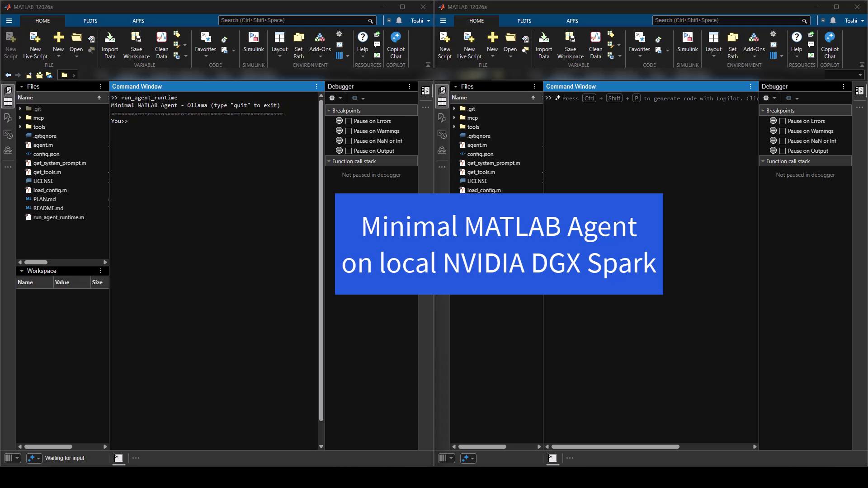Open Toshi account dropdown in right window
The height and width of the screenshot is (488, 868).
click(854, 20)
